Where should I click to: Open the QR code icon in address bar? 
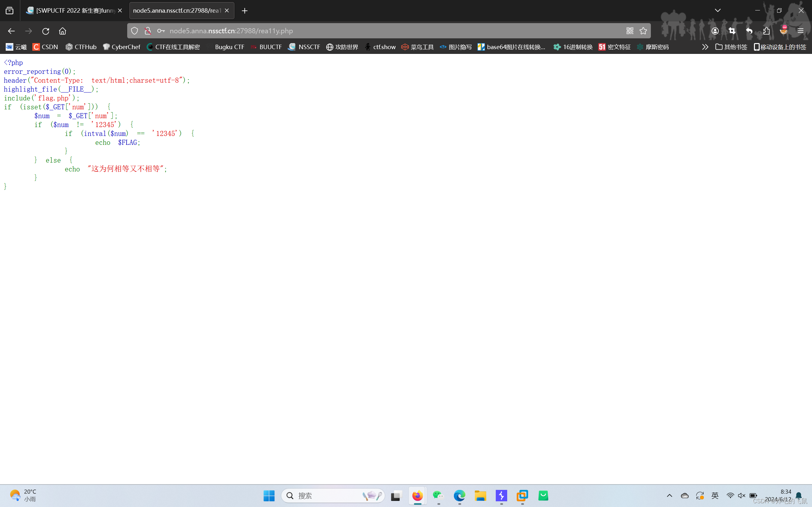(630, 31)
